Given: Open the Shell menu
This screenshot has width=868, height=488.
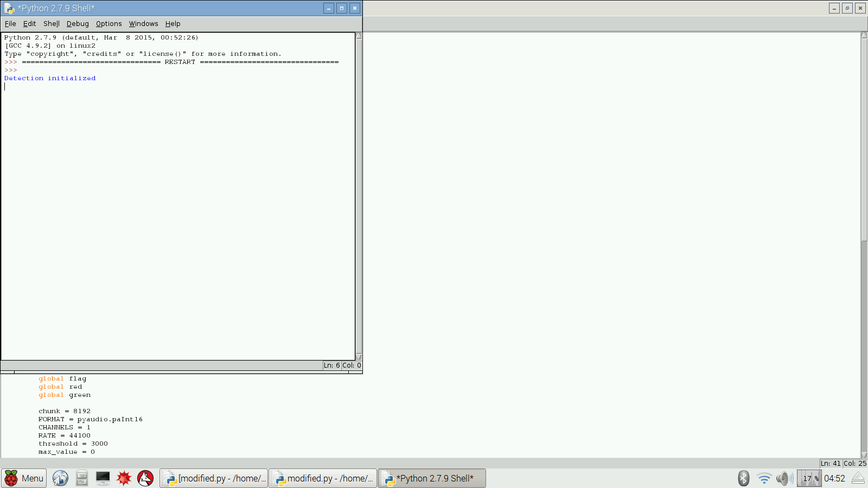Looking at the screenshot, I should point(52,24).
